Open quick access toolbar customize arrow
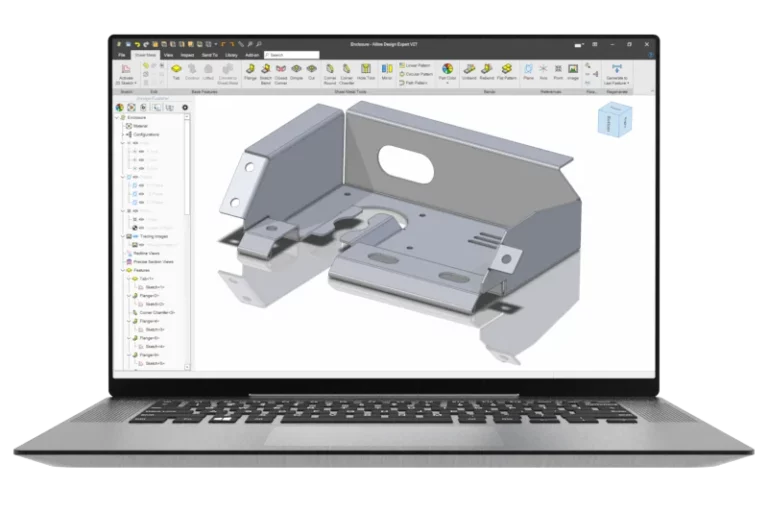 216,44
